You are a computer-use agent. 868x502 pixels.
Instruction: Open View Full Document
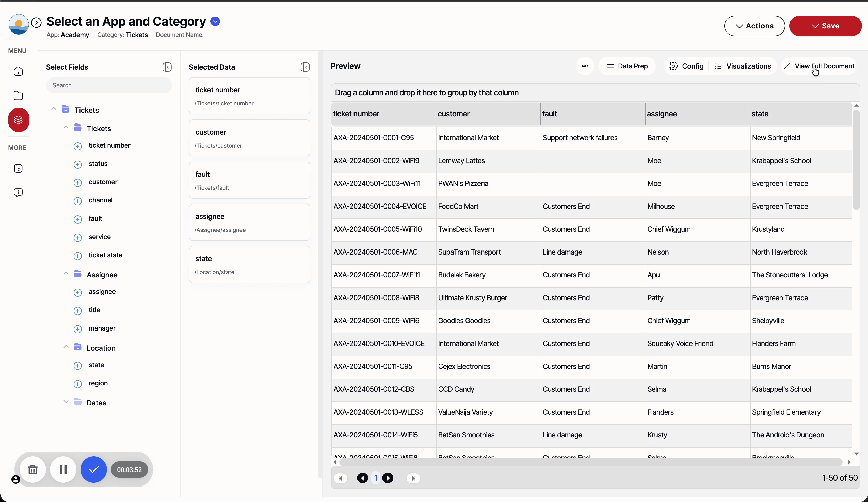[819, 66]
